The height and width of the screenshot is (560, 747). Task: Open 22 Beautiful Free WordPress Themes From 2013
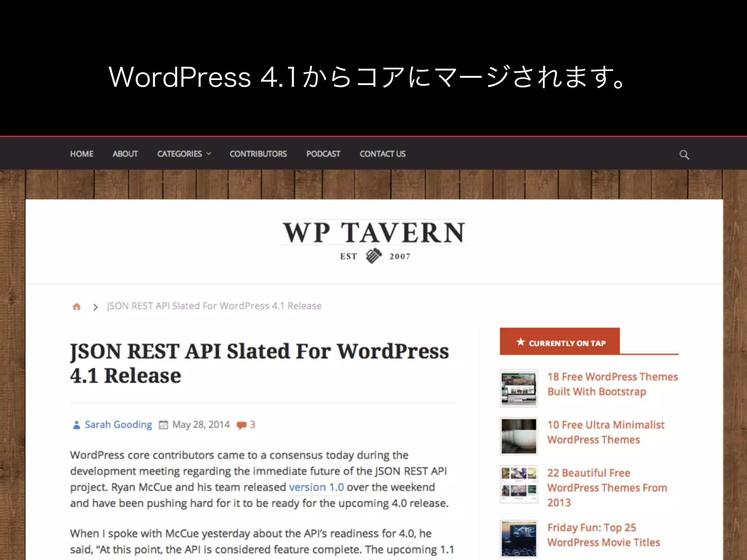(607, 488)
